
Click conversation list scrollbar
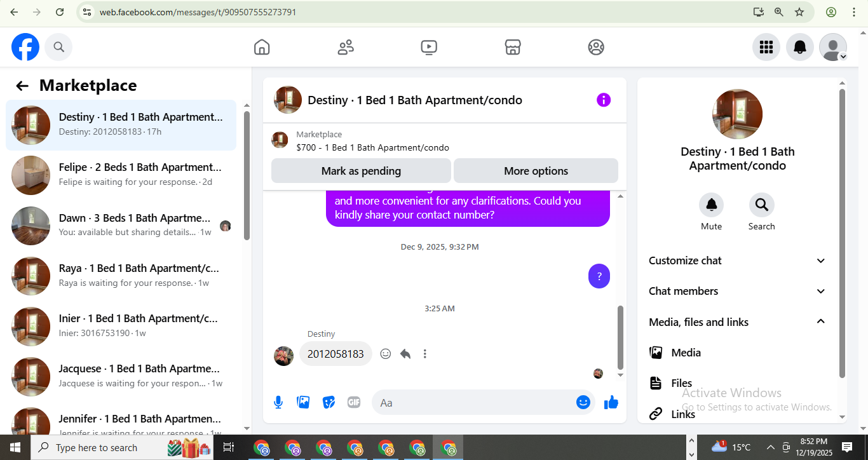247,177
